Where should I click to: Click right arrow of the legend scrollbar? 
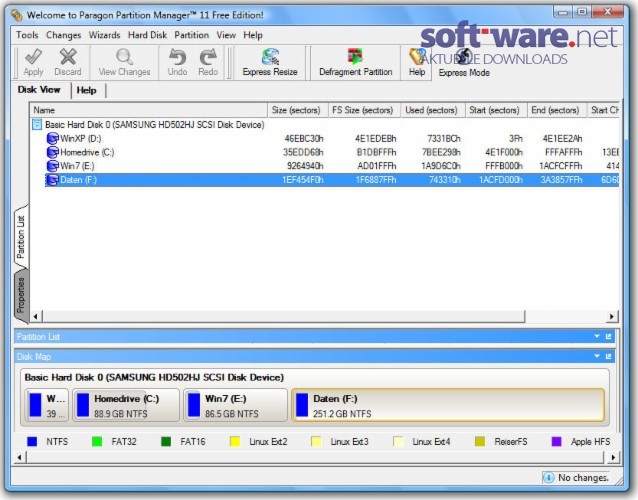pyautogui.click(x=613, y=457)
